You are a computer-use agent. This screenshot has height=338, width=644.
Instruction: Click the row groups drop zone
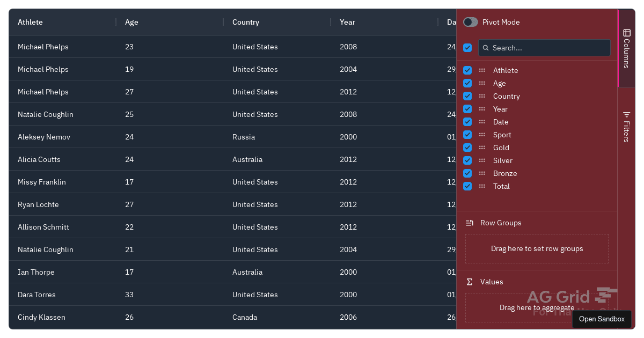(537, 248)
